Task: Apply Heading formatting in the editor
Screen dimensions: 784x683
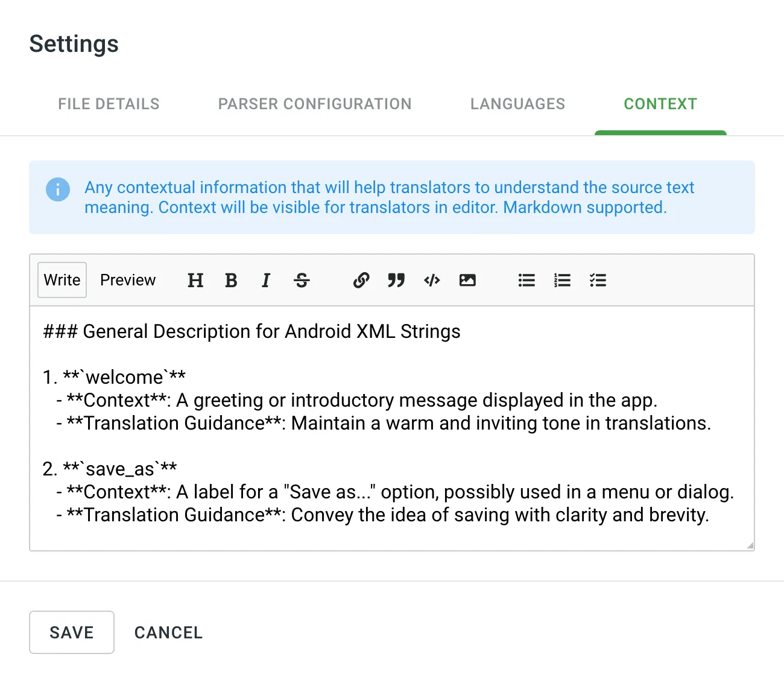Action: point(195,280)
